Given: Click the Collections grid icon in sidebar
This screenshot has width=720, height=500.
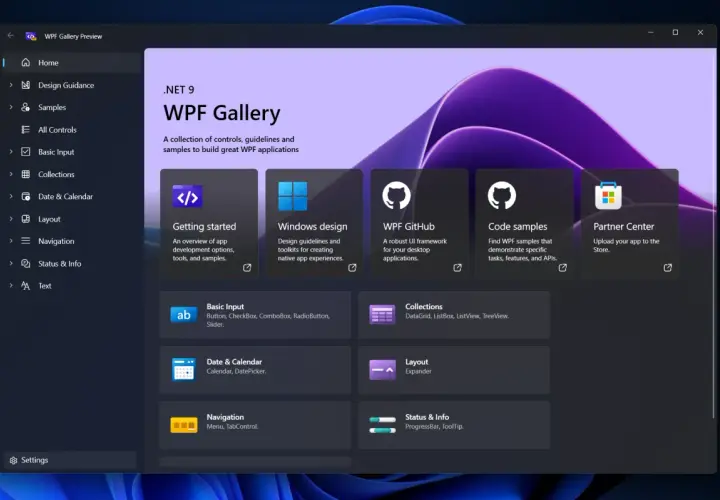Looking at the screenshot, I should click(26, 174).
